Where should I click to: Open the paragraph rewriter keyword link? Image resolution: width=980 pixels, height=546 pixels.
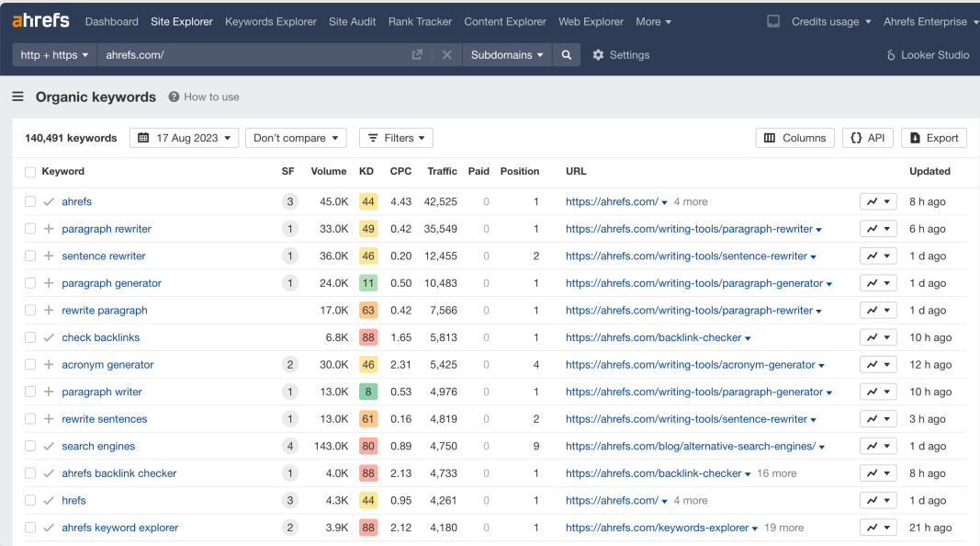pos(107,229)
